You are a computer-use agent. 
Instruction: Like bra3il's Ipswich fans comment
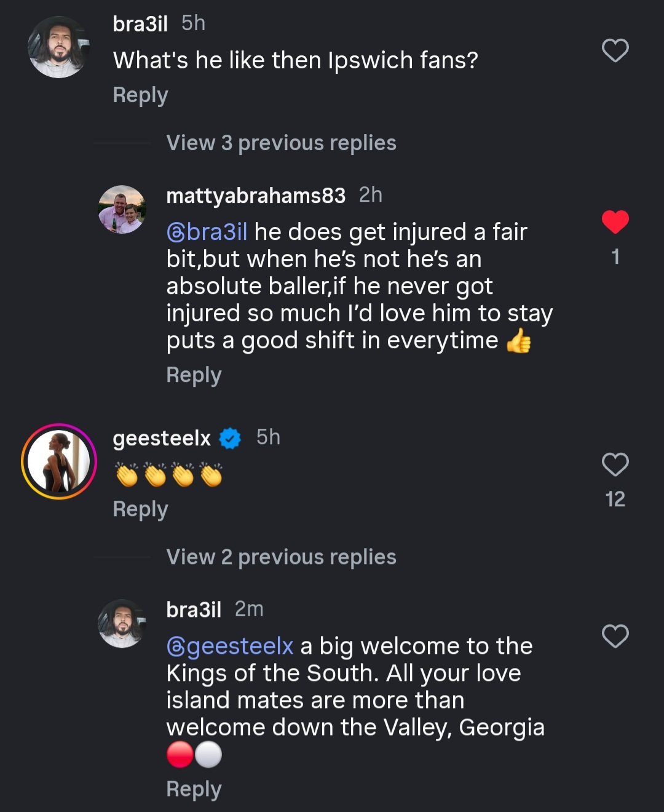point(615,50)
